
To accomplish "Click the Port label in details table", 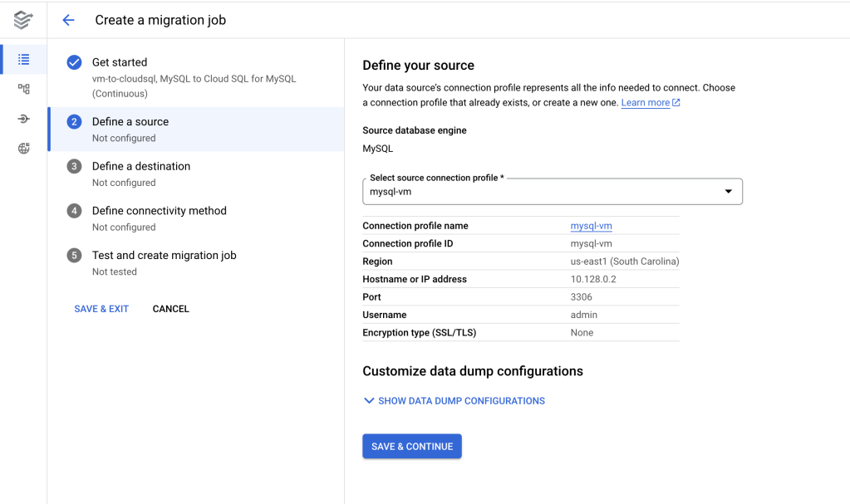I will pos(372,297).
